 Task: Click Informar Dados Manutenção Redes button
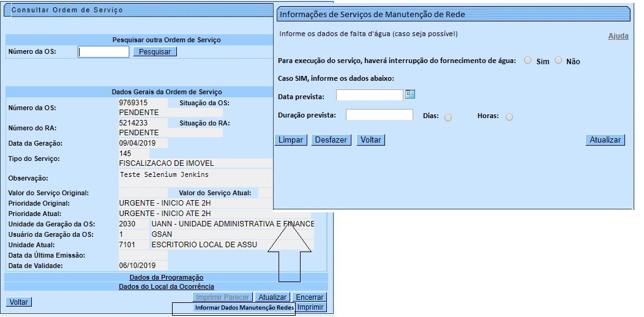(x=244, y=308)
